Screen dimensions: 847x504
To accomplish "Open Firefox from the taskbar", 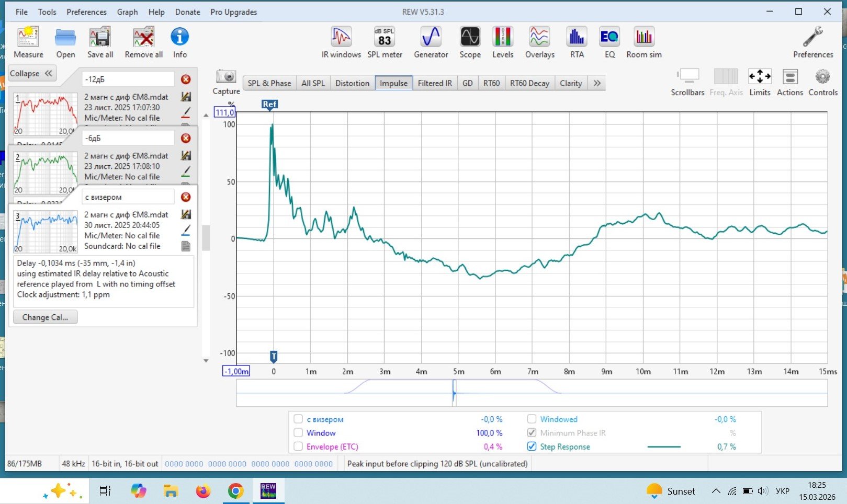I will point(203,491).
